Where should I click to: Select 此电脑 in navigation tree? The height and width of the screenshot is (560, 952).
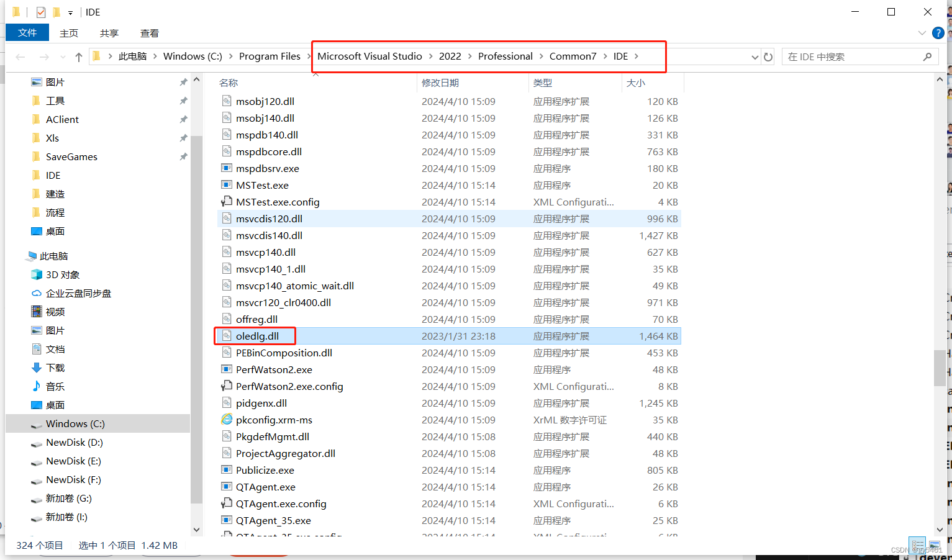[53, 256]
